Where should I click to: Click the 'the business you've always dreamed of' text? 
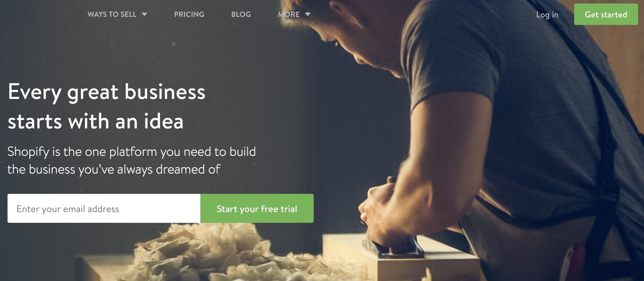114,170
